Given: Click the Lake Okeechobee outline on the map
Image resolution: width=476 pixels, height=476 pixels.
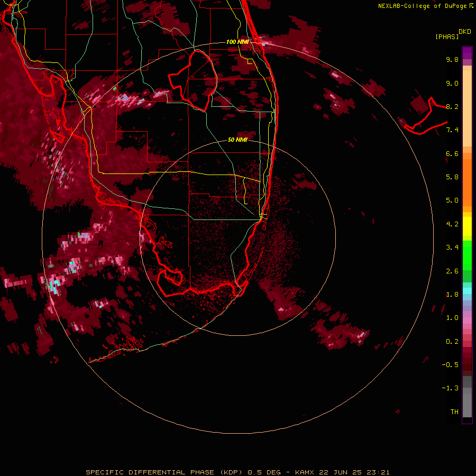Looking at the screenshot, I should [x=193, y=81].
